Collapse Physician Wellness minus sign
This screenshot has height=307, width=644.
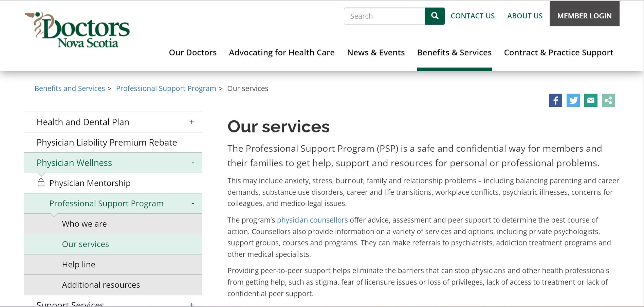(x=192, y=163)
